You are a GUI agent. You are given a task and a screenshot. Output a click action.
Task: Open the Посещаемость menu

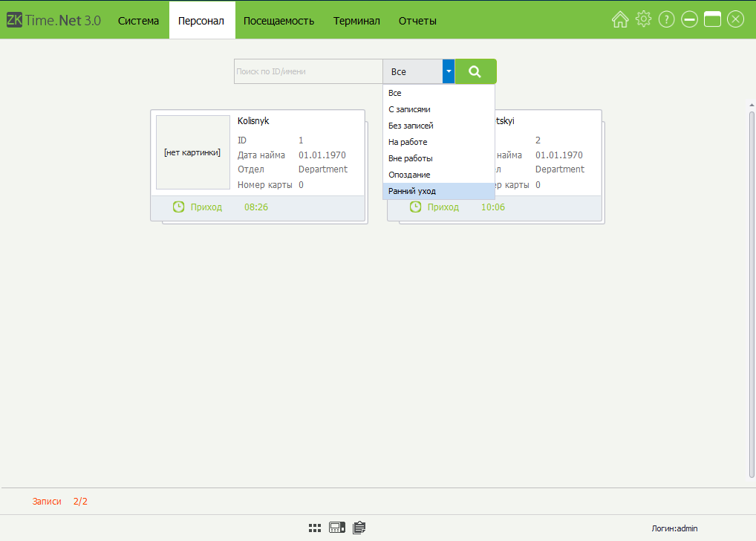coord(278,21)
